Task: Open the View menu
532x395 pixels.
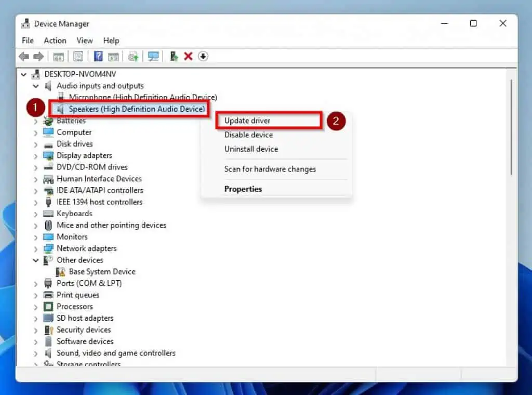Action: click(x=85, y=41)
